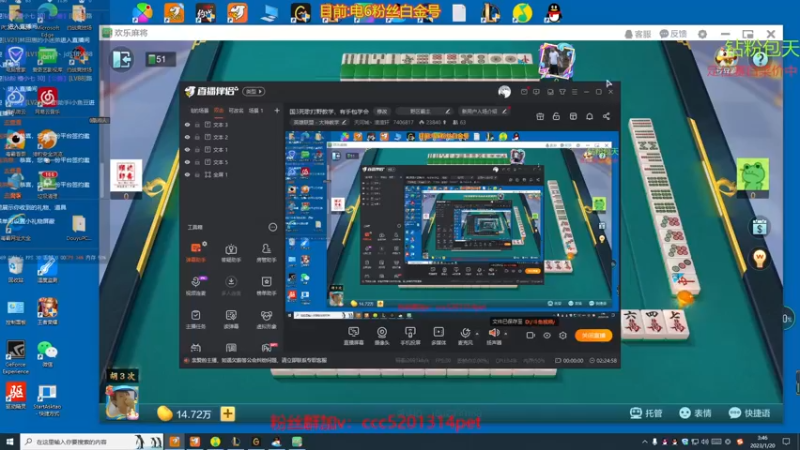
Task: Open the trophy assistant tool icon
Action: [x=231, y=252]
